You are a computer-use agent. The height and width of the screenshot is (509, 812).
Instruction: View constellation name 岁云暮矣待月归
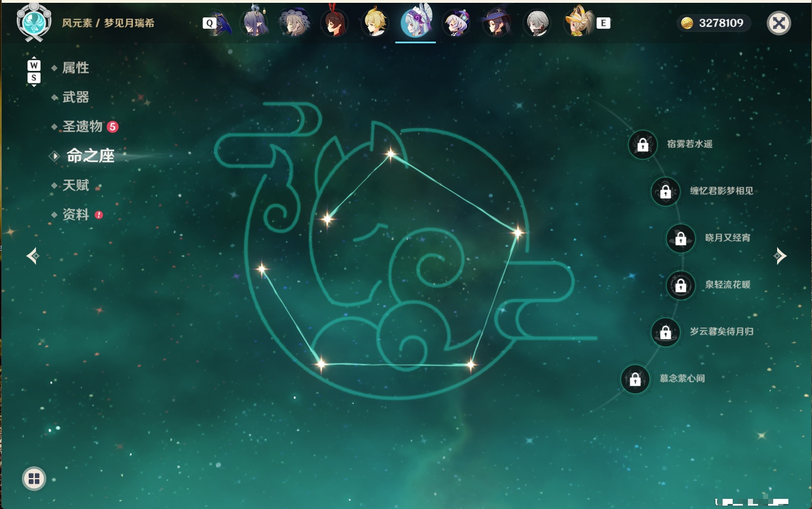tap(721, 331)
